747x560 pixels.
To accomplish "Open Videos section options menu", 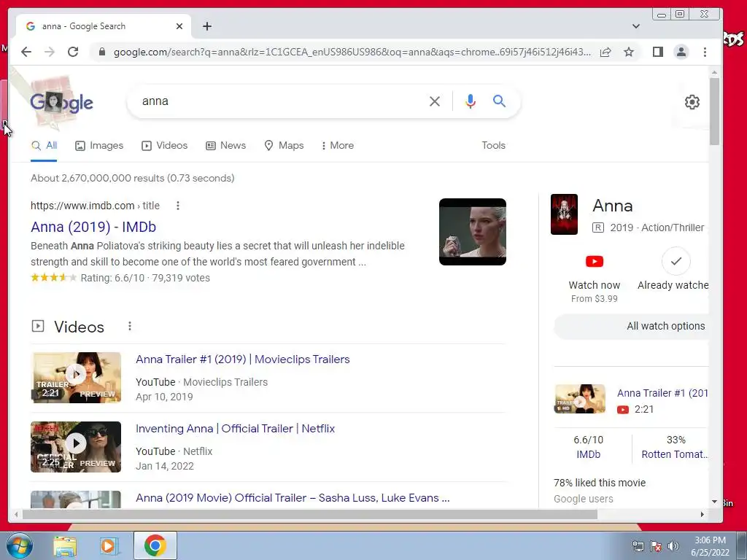I will tap(130, 326).
